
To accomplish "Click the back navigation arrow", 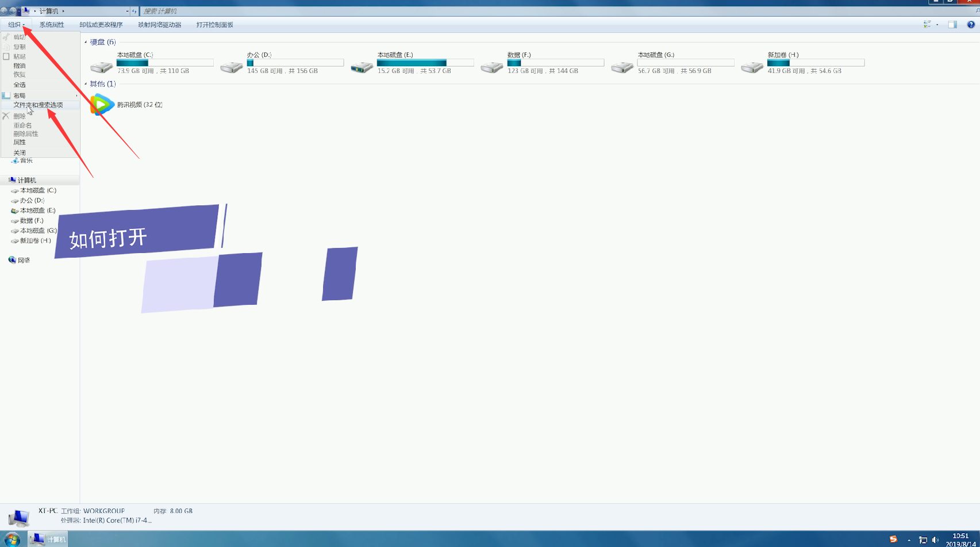I will (4, 10).
